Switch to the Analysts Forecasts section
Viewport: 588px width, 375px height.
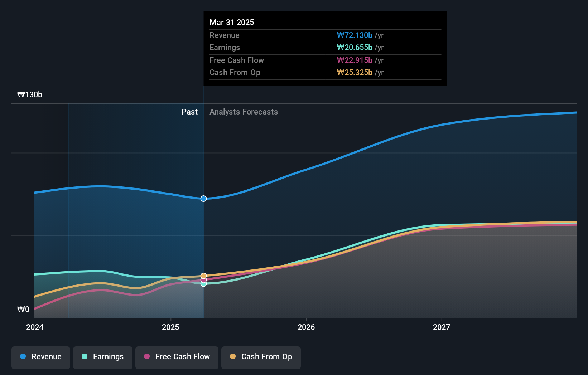[x=244, y=112]
